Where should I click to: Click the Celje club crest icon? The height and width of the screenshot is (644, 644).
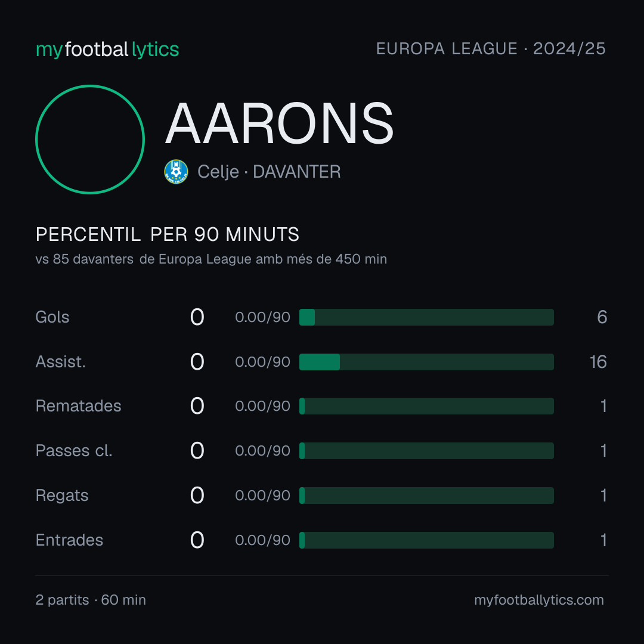tap(176, 172)
